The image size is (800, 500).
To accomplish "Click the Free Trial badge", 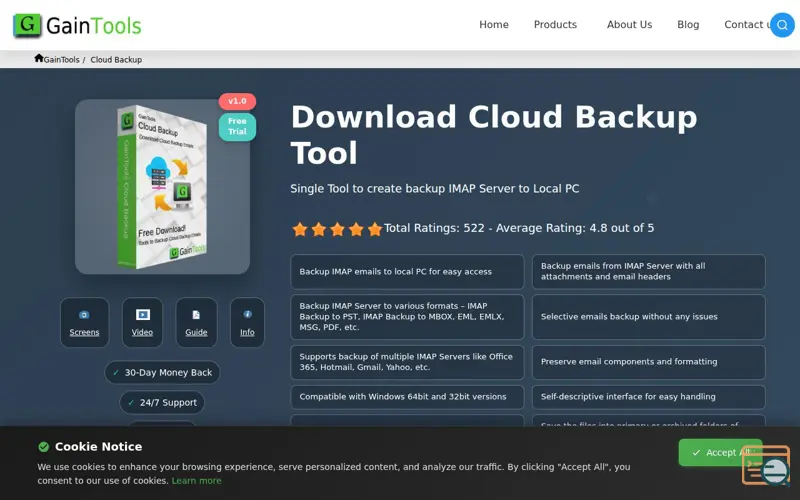I will click(x=237, y=127).
